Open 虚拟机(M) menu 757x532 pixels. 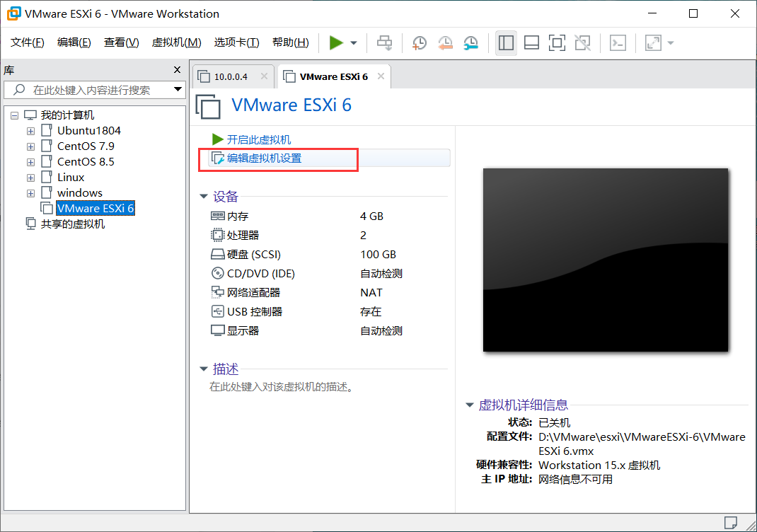pyautogui.click(x=176, y=42)
